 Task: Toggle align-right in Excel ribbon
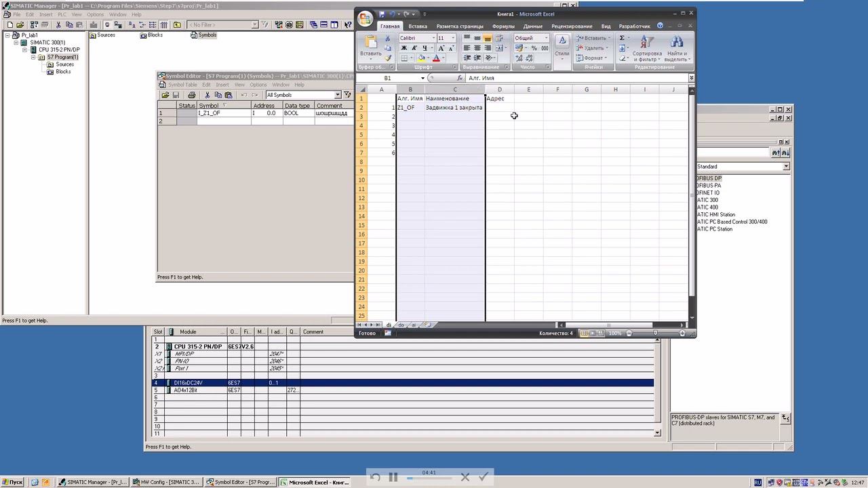pos(488,48)
